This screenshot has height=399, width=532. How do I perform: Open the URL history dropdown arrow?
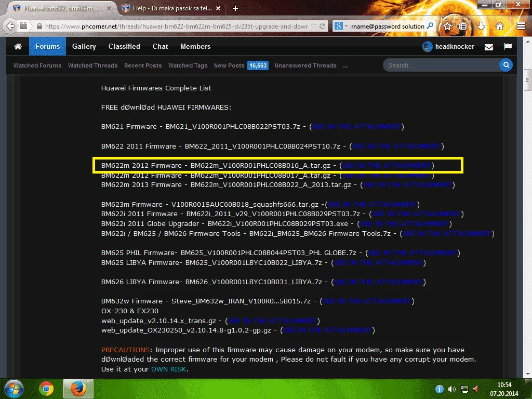[x=313, y=26]
